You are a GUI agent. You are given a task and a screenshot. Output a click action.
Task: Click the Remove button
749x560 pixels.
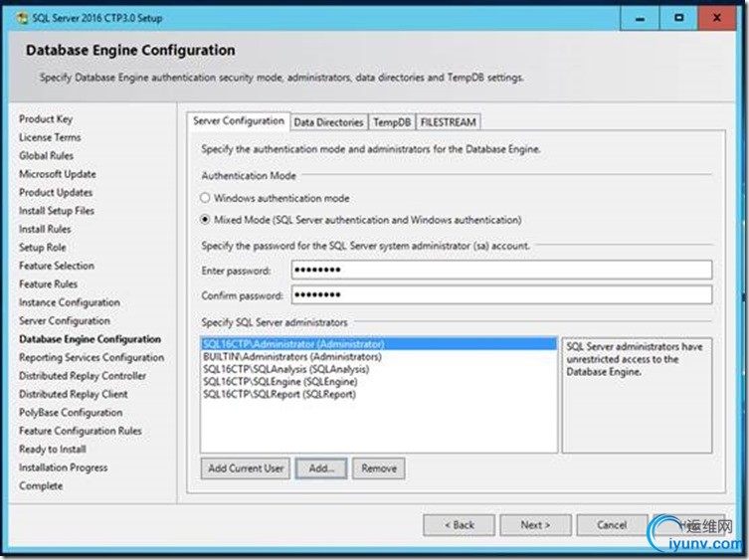click(x=379, y=468)
